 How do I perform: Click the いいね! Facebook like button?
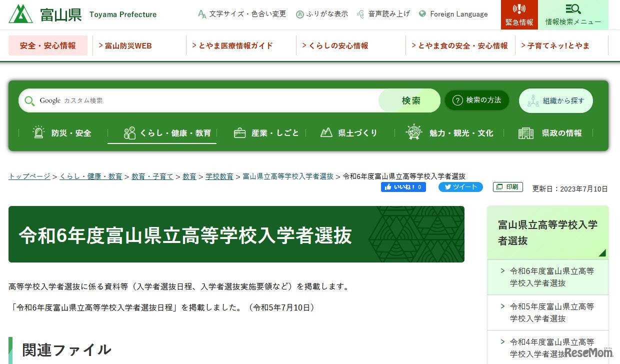click(x=403, y=187)
